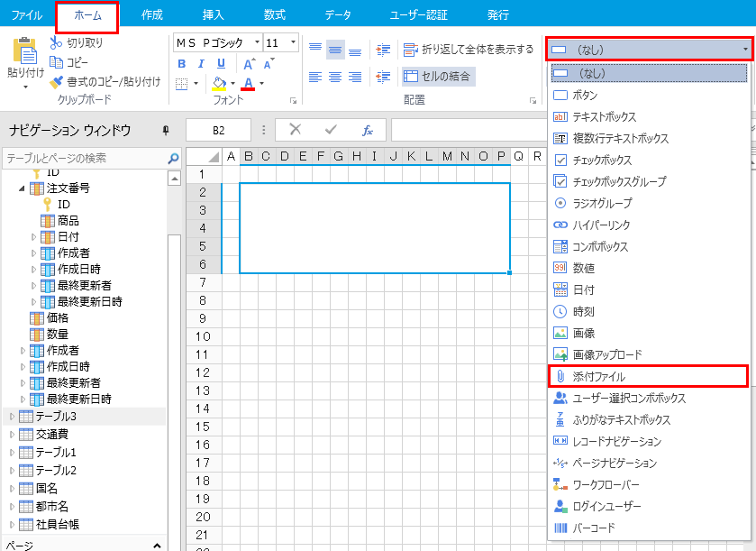Open the fill color dropdown arrow
756x551 pixels.
[232, 84]
